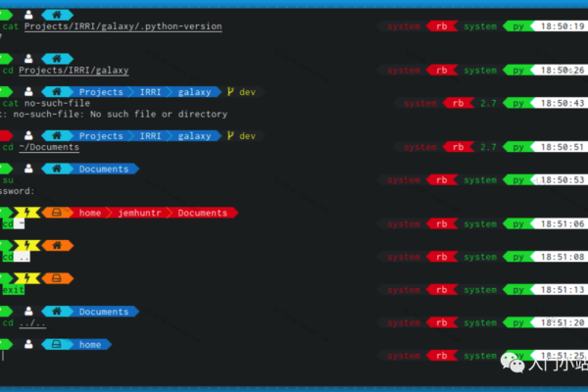Click the orange disk icon above the exit command
The width and height of the screenshot is (588, 392).
[58, 277]
